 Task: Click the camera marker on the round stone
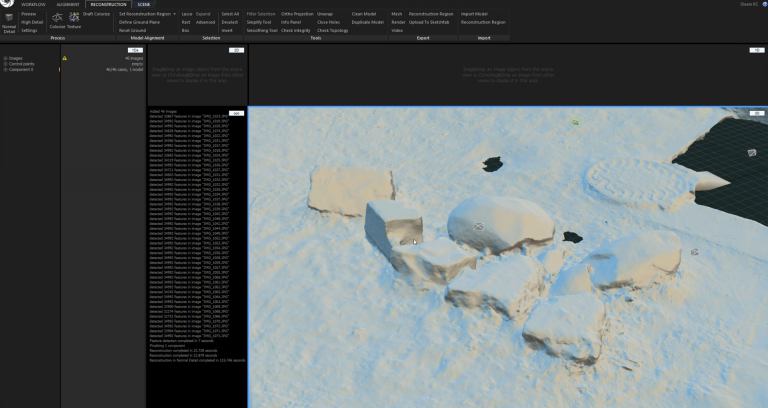(478, 227)
